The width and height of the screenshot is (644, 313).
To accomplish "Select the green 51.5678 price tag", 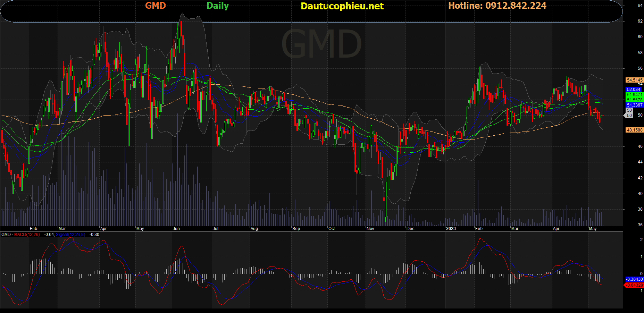I will coord(635,100).
